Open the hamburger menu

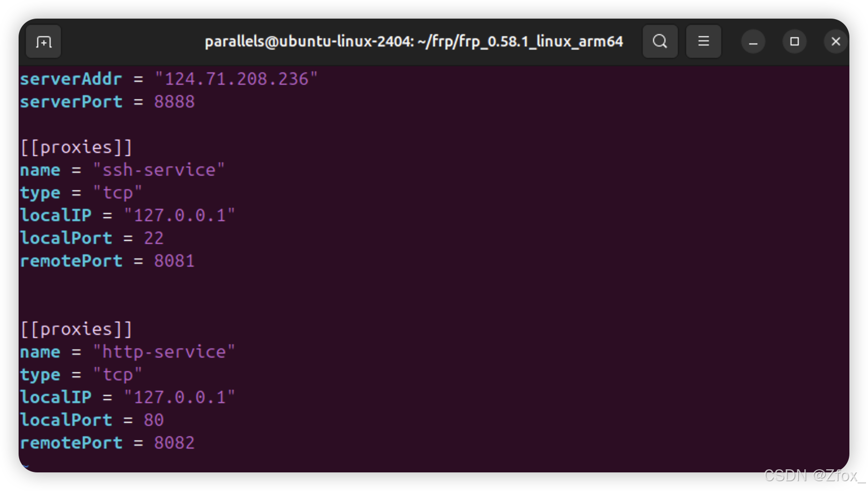(703, 41)
